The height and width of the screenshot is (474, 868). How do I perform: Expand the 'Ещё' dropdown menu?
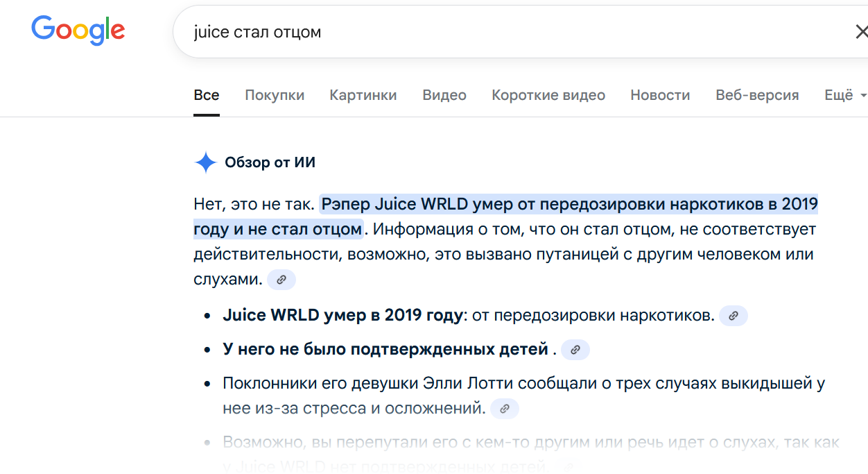tap(845, 96)
